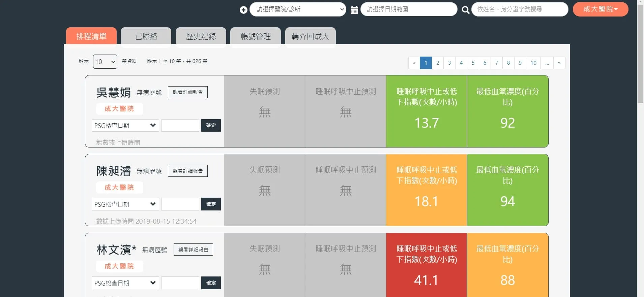Expand PSG檢查日期 dropdown for 陳昶濬
This screenshot has height=297, width=644.
[125, 204]
